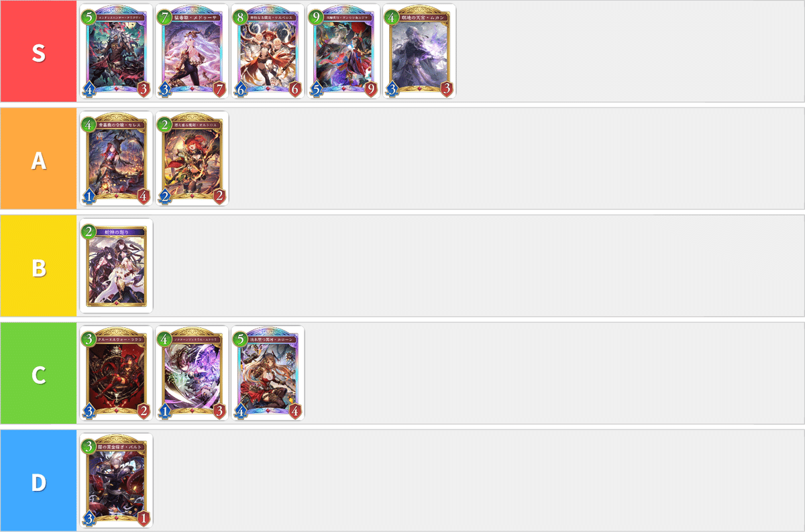The image size is (805, 532).
Task: Select the orange A tier label
Action: (38, 159)
